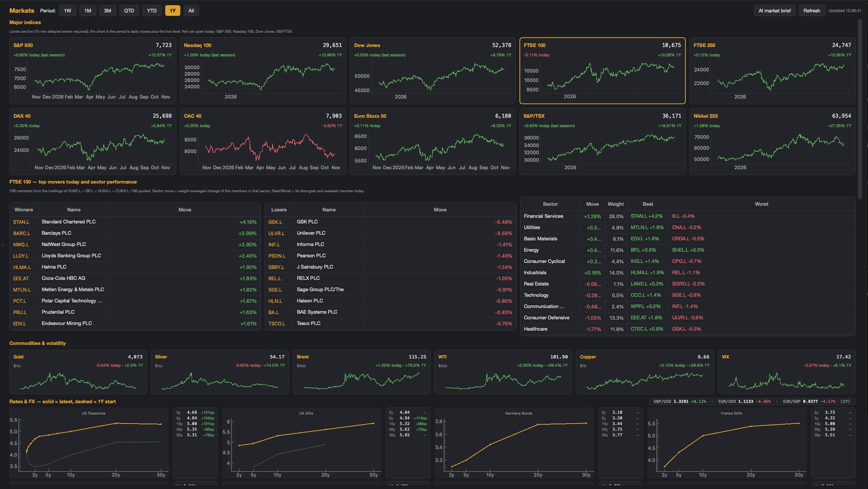868x489 pixels.
Task: Open the FTSE 250 index card
Action: tap(772, 71)
